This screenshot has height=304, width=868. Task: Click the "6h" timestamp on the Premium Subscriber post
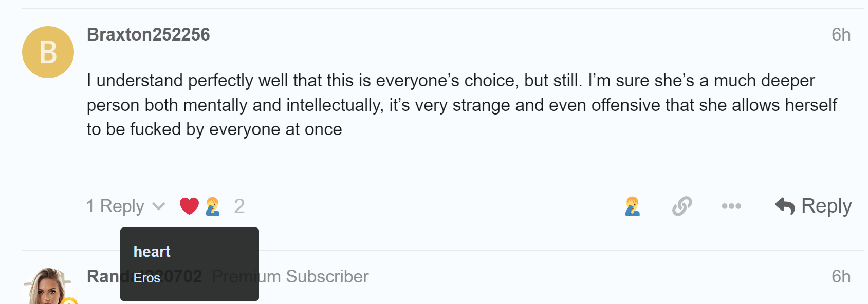click(841, 277)
